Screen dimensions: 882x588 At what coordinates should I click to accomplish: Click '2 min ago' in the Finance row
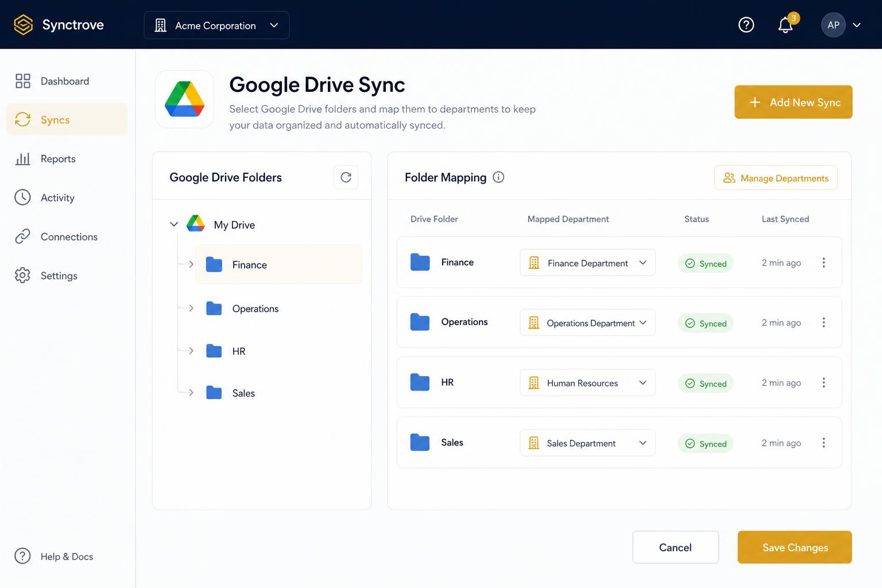click(x=781, y=262)
